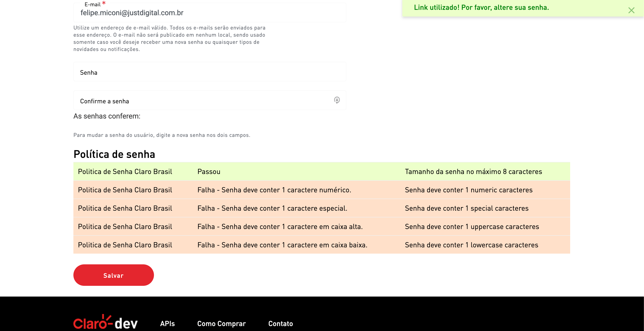The width and height of the screenshot is (644, 331).
Task: Click the password manager icon in Confirme a senha
Action: 337,100
